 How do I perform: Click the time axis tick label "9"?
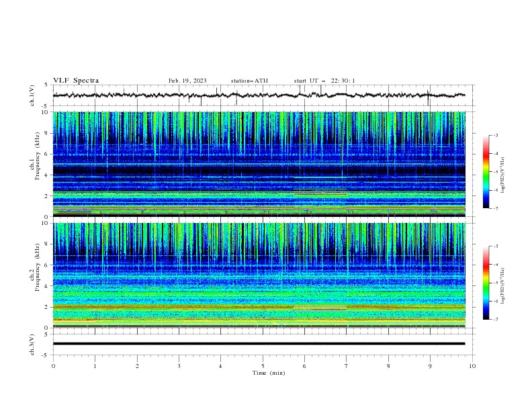click(x=430, y=366)
